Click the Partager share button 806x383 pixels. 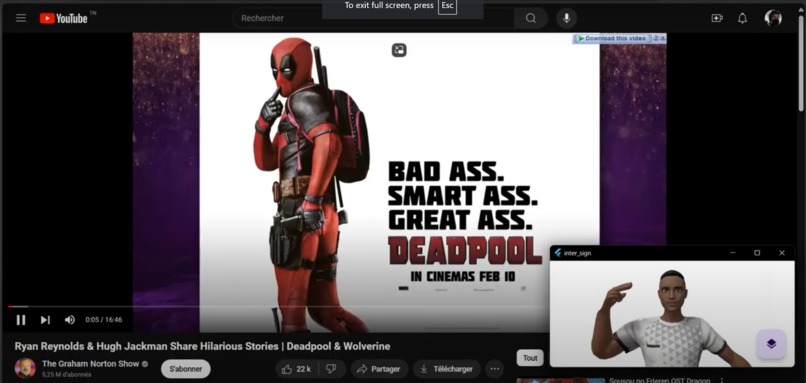[x=379, y=369]
